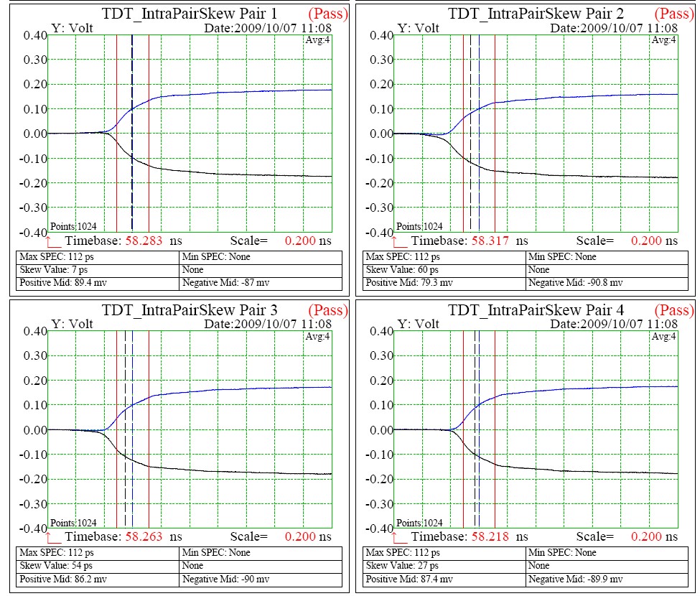Click the red timebase arrow marker under Pair 4
This screenshot has width=700, height=596.
coord(399,536)
